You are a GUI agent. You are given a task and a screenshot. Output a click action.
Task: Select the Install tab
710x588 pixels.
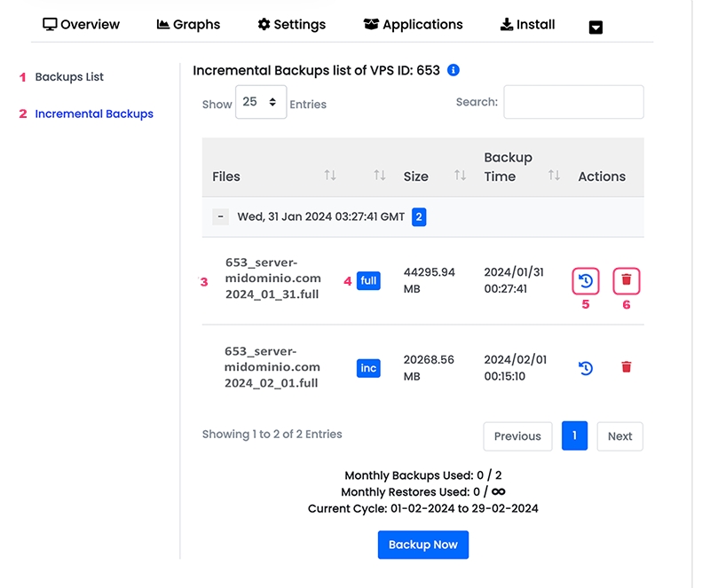click(528, 24)
